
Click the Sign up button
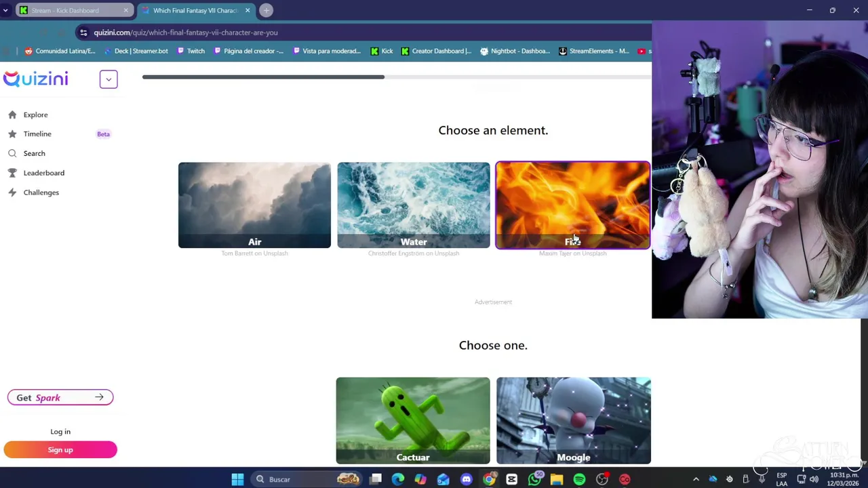point(60,450)
